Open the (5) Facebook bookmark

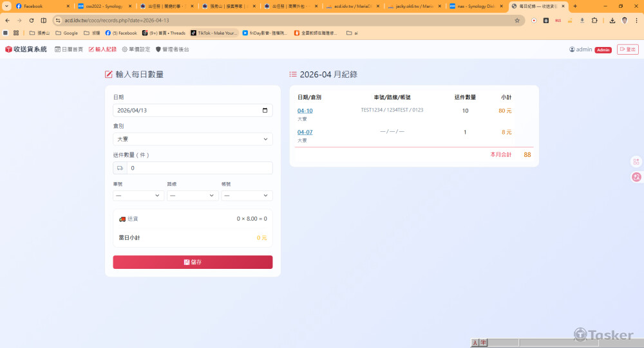pyautogui.click(x=121, y=33)
